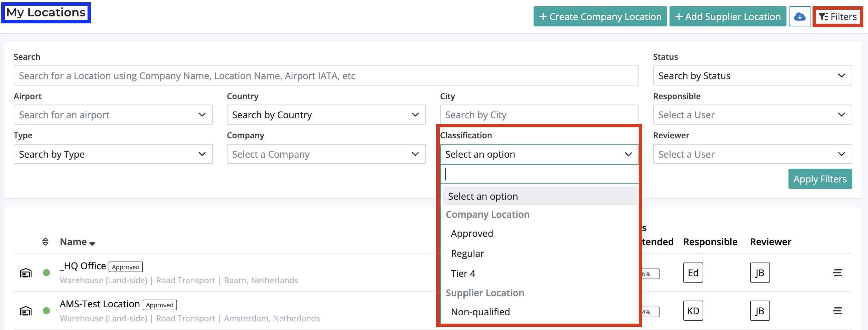The height and width of the screenshot is (330, 868).
Task: Select Non-qualified classification option
Action: 480,312
